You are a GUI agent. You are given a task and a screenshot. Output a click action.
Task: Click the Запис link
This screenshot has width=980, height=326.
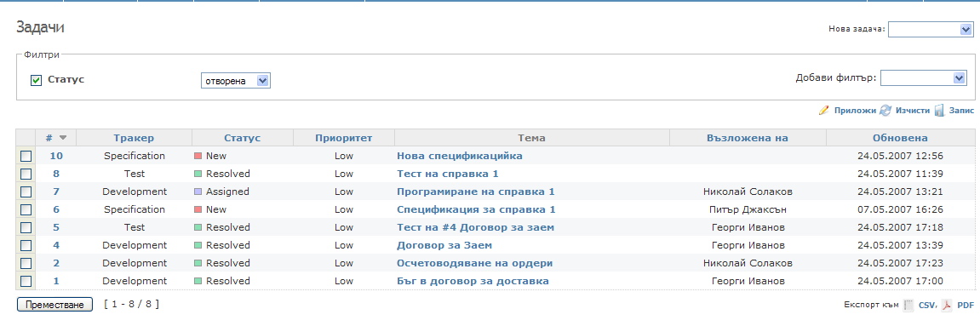(x=961, y=111)
